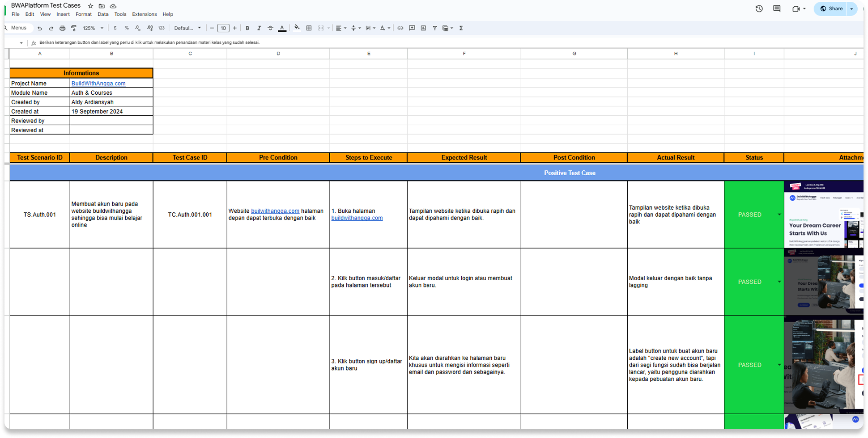The width and height of the screenshot is (868, 438).
Task: Open more number formats (123)
Action: click(161, 28)
